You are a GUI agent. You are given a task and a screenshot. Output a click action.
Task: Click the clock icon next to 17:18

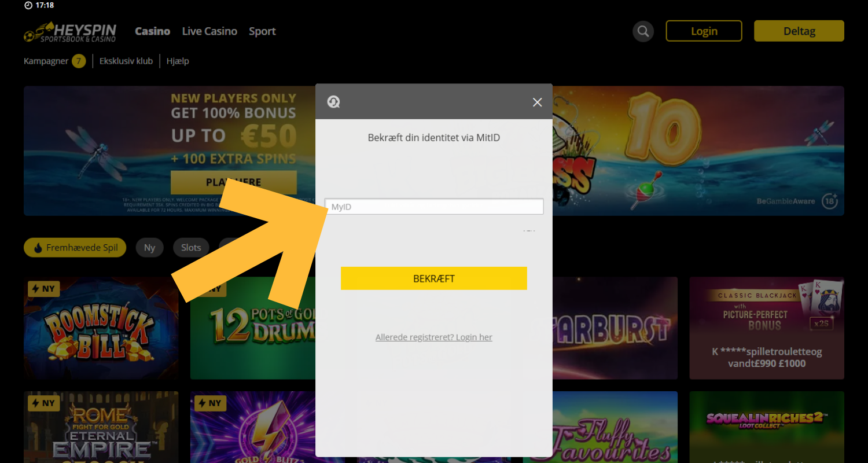tap(28, 5)
